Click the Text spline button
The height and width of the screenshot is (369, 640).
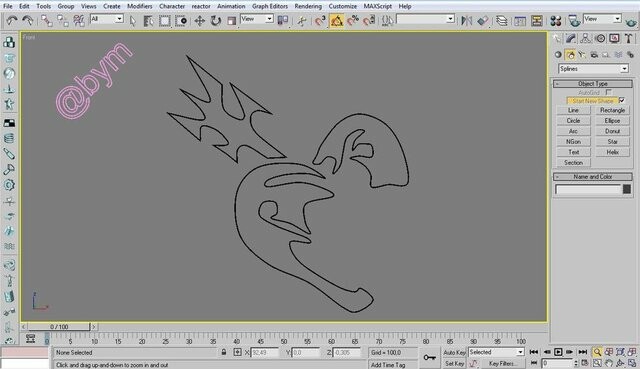point(573,152)
